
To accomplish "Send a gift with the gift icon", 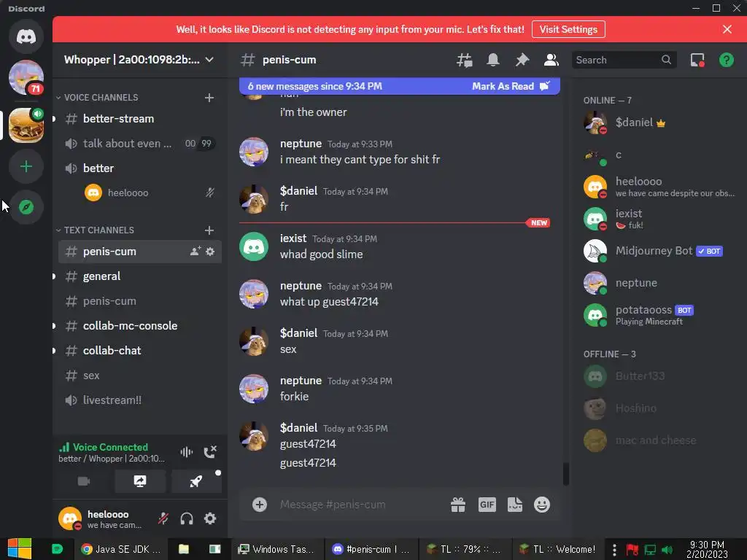I will click(x=458, y=505).
